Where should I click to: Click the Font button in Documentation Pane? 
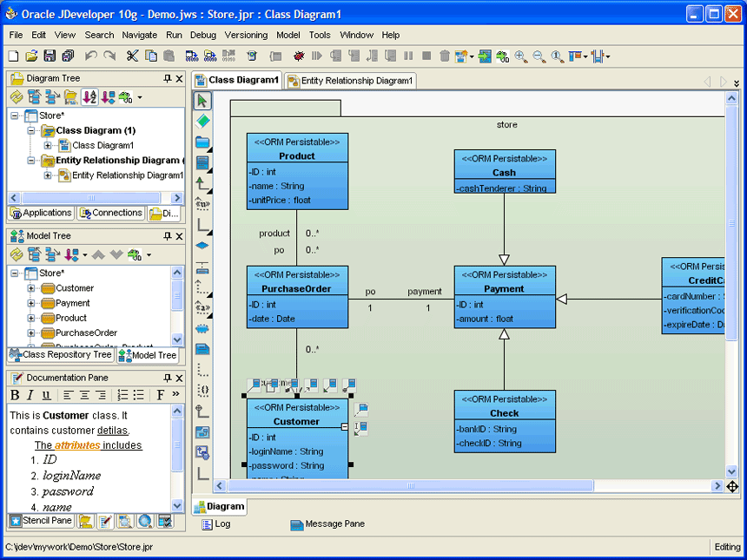coord(160,395)
